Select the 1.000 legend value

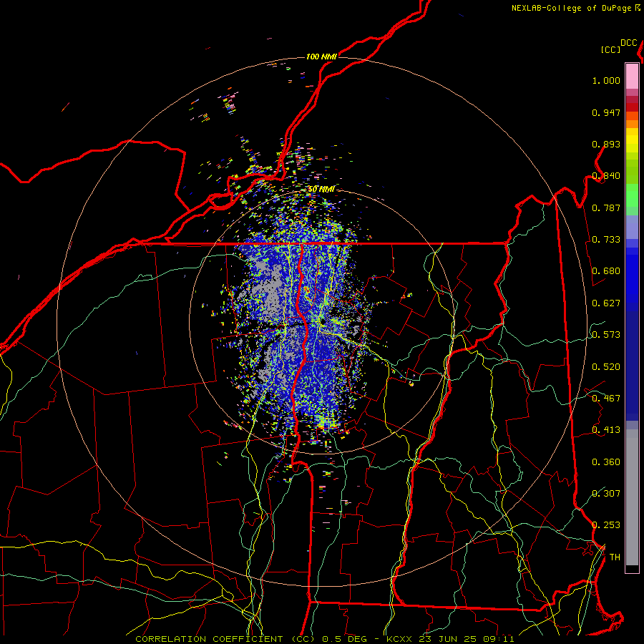pyautogui.click(x=606, y=80)
